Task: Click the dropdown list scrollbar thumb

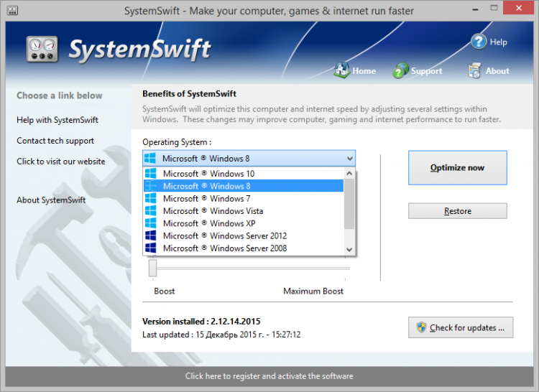Action: pos(349,204)
